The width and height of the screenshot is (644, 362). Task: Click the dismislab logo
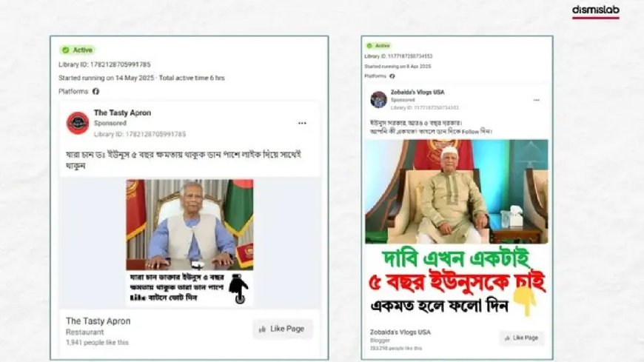[596, 11]
